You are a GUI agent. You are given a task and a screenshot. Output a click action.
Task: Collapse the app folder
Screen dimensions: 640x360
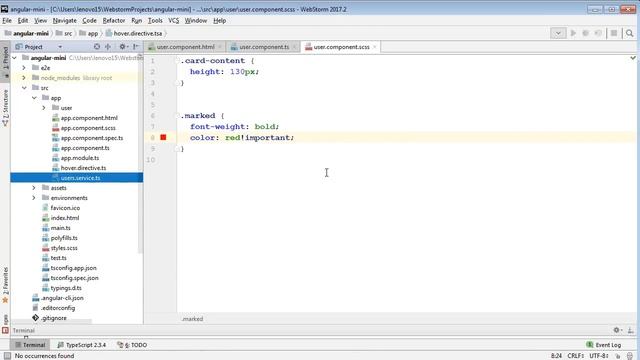tap(34, 98)
